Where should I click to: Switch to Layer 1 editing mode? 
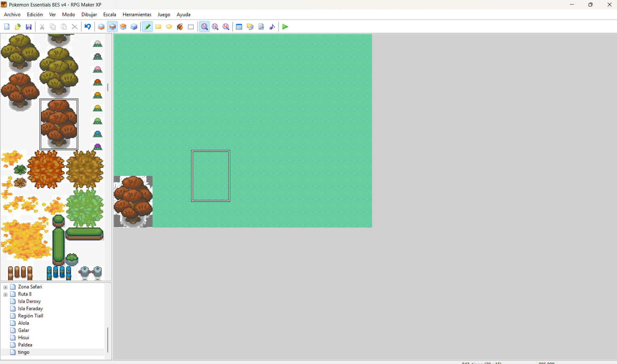(x=101, y=27)
